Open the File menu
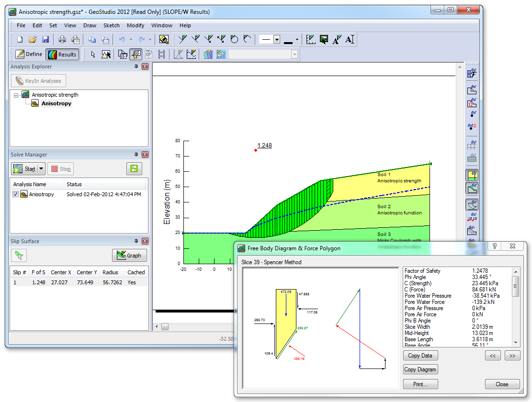The width and height of the screenshot is (532, 402). [21, 25]
